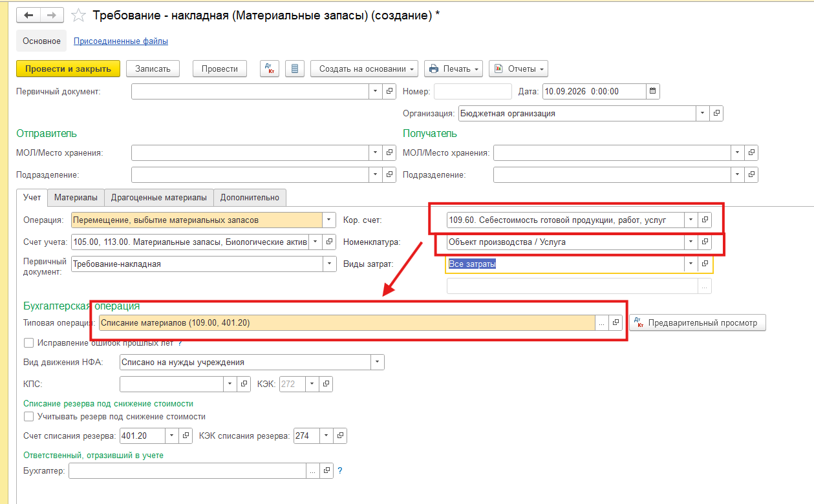Image resolution: width=814 pixels, height=504 pixels.
Task: Enable Исправление ошибок прошлых лет checkbox
Action: coord(28,342)
